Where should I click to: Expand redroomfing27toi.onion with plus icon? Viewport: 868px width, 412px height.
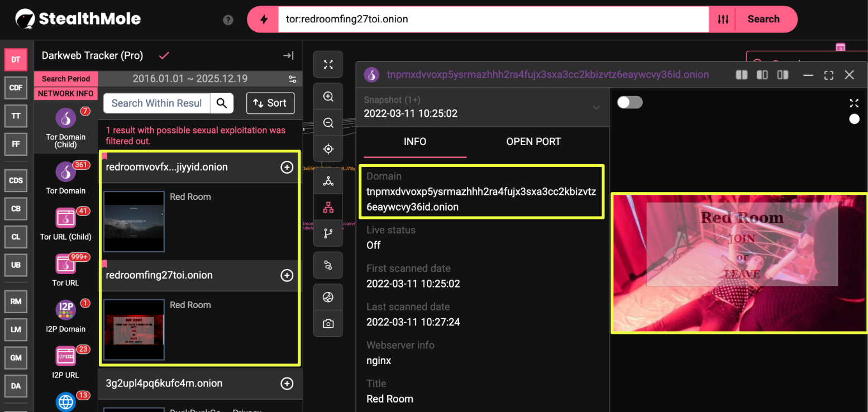pos(287,275)
